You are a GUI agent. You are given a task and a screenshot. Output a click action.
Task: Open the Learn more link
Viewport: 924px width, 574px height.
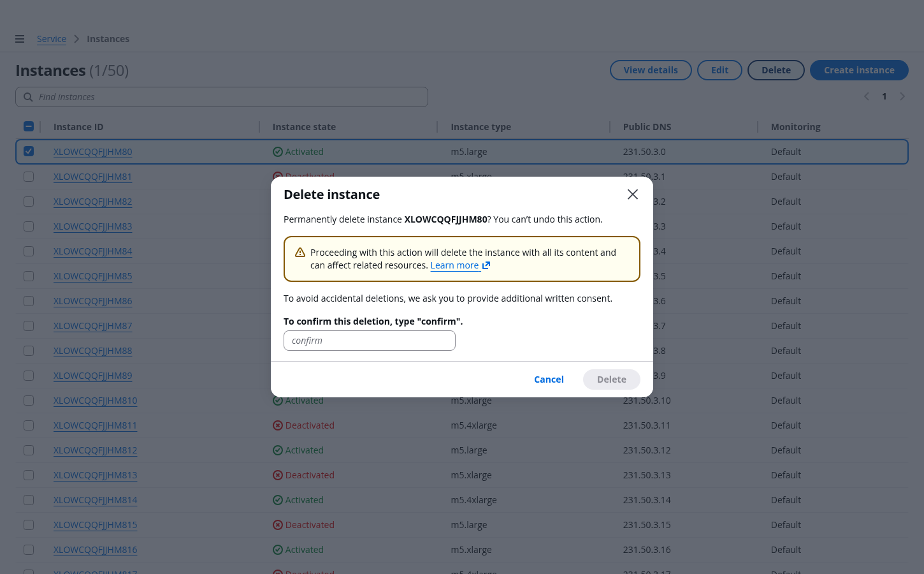[454, 265]
